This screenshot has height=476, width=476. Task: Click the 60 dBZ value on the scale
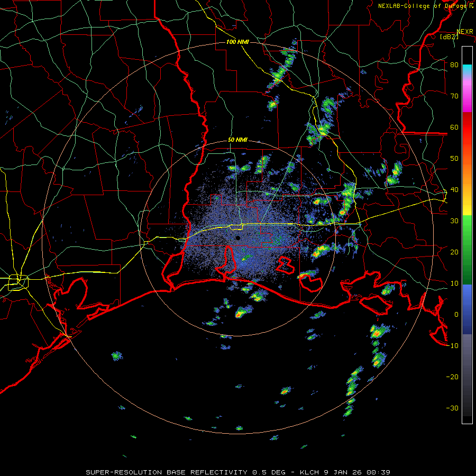point(454,127)
